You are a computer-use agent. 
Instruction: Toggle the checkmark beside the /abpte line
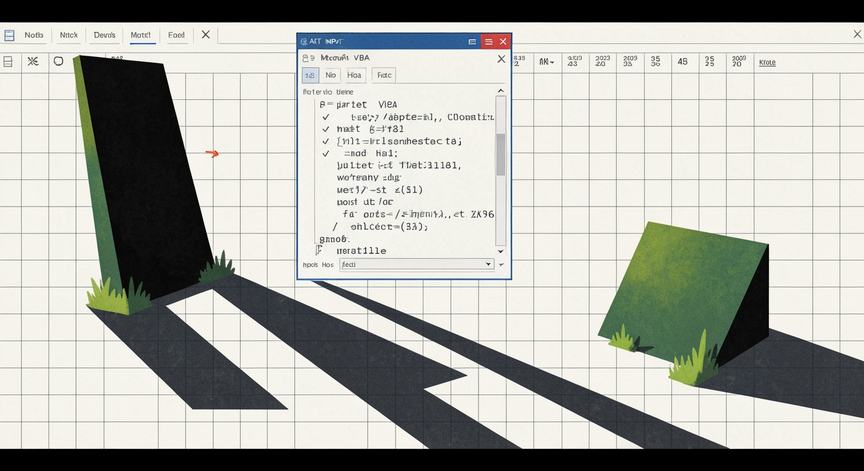click(x=326, y=117)
